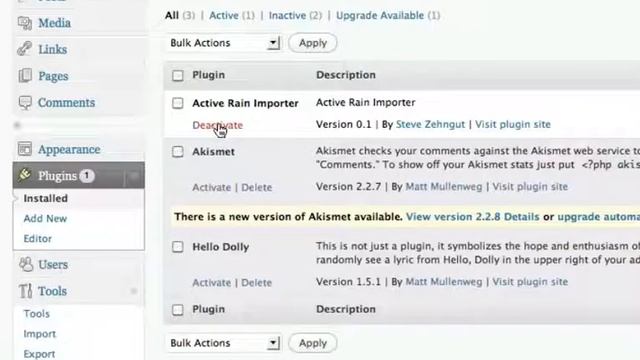Screen dimensions: 640x360
Task: Click the bottom Apply button
Action: point(313,343)
